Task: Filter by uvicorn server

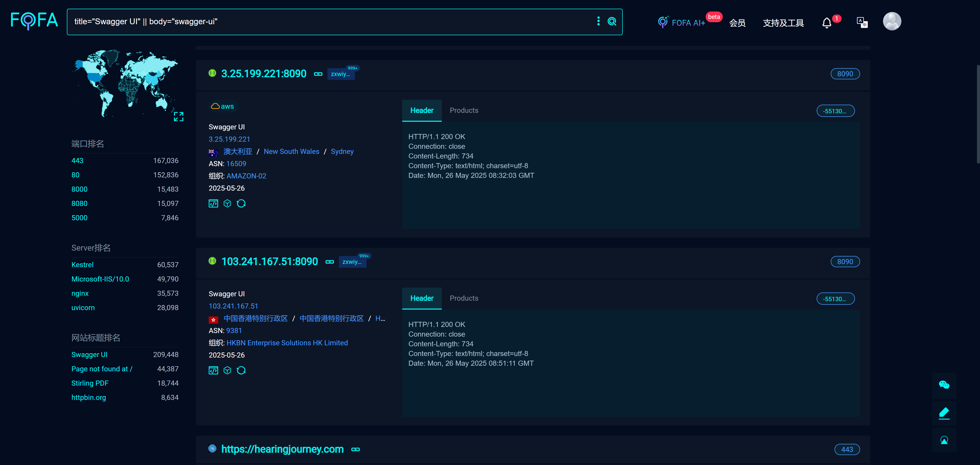Action: tap(83, 308)
